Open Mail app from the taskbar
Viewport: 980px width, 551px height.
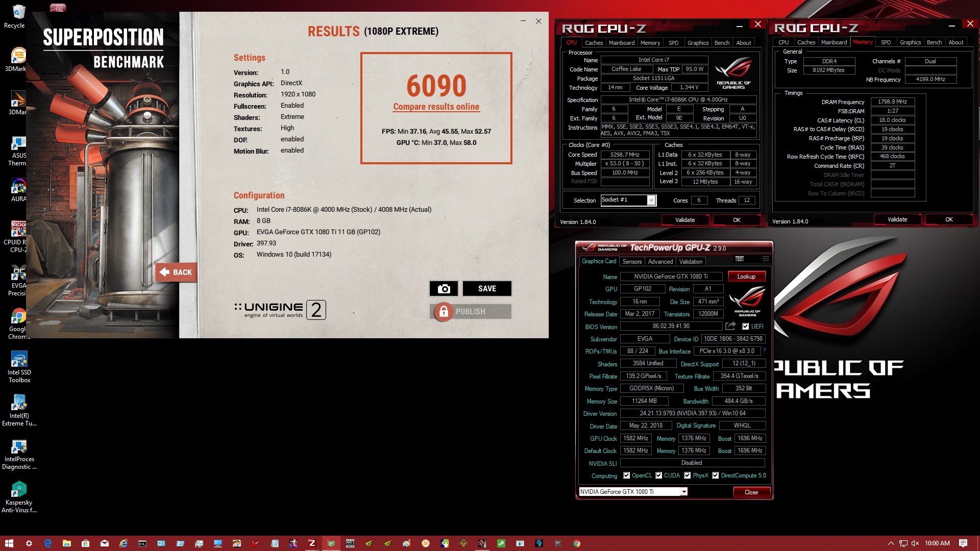(104, 543)
